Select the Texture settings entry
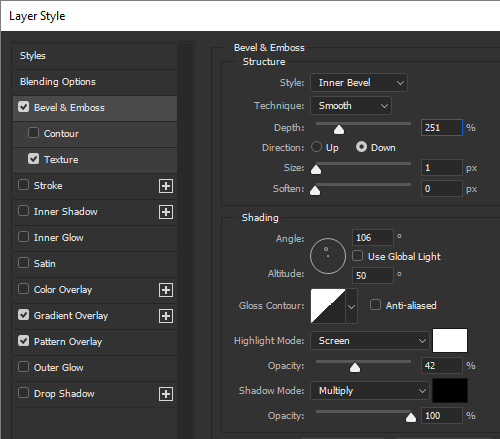Image resolution: width=500 pixels, height=439 pixels. tap(95, 160)
